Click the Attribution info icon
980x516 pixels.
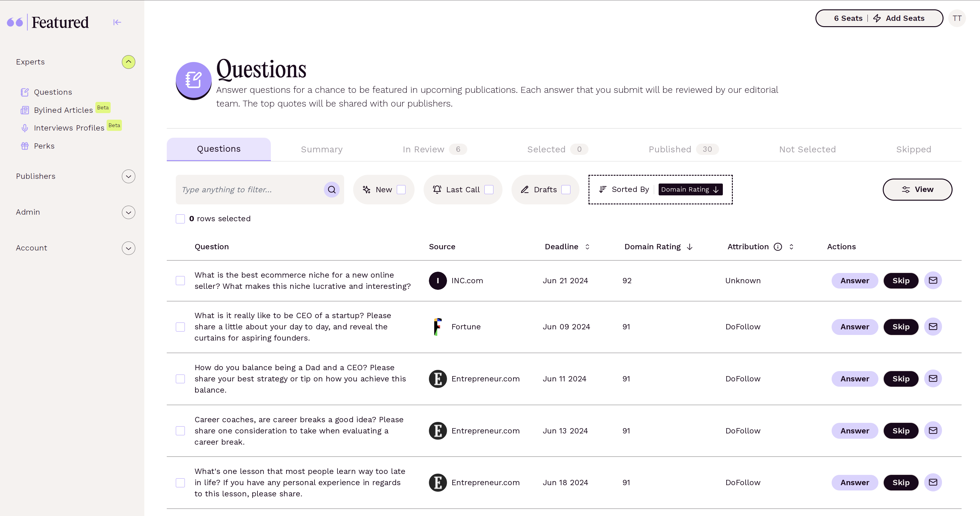click(x=778, y=246)
